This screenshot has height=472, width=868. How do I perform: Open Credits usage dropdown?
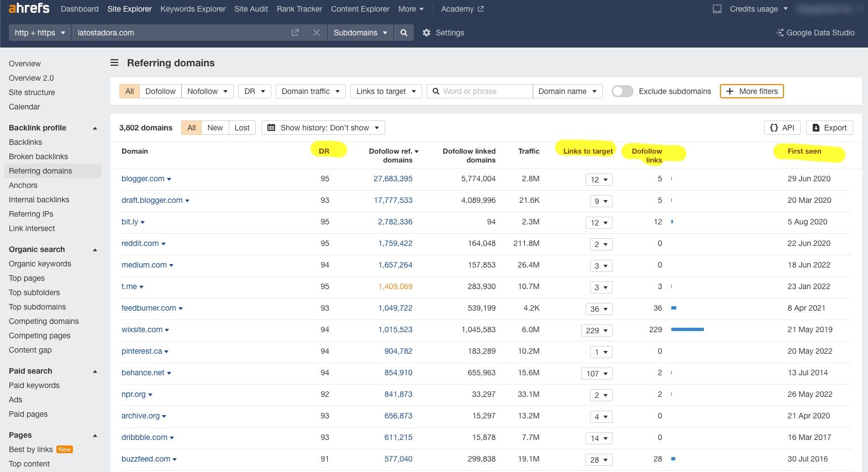click(759, 9)
